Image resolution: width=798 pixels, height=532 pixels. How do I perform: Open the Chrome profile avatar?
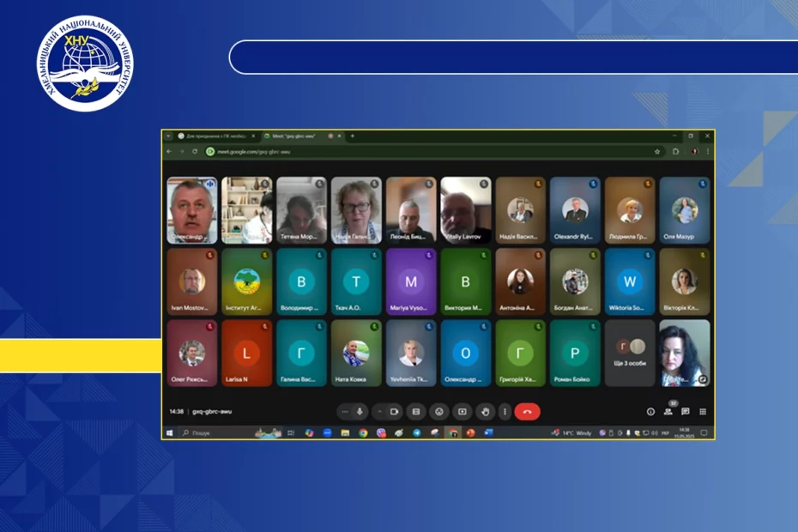(x=695, y=151)
